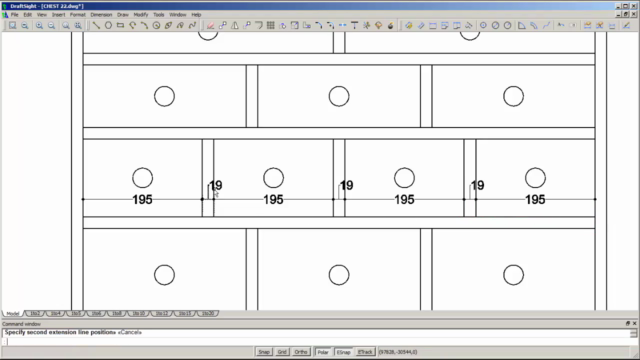Screen dimensions: 640x360
Task: Click the ellipse draw tool icon
Action: (168, 25)
